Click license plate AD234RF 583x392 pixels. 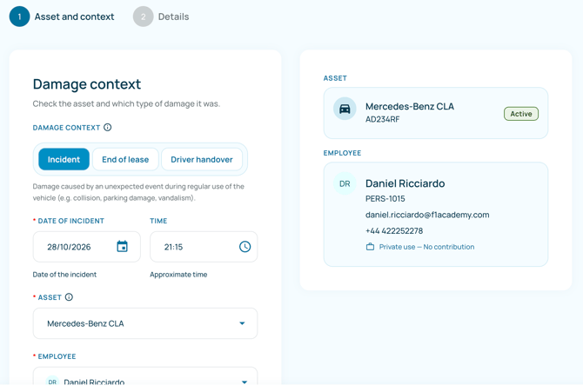click(382, 119)
